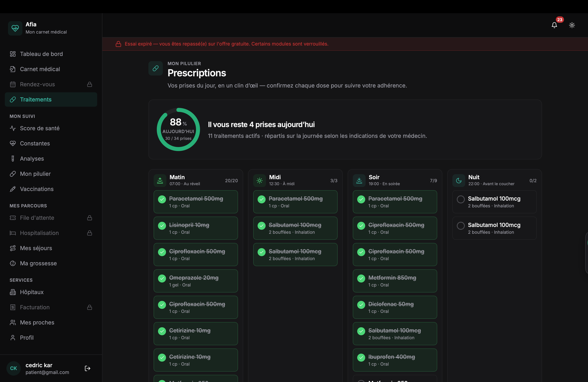Click the logout icon next to cedric kar
The image size is (588, 382).
87,368
